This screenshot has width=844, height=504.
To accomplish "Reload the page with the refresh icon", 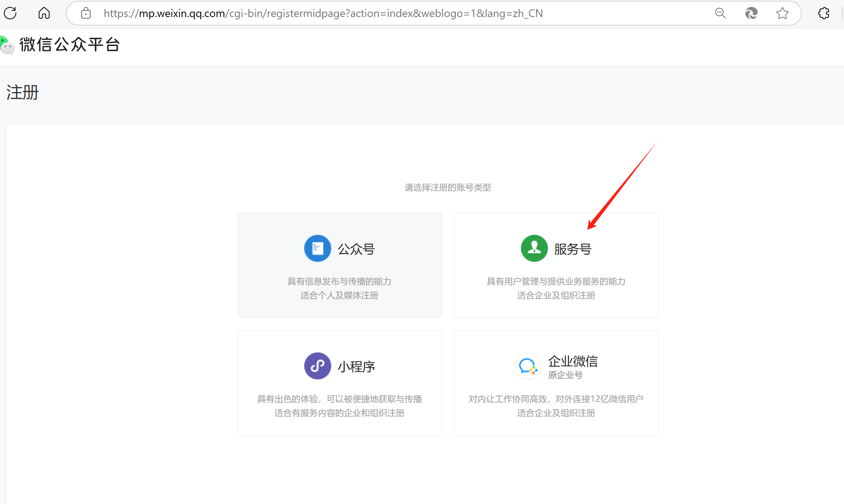I will 10,13.
